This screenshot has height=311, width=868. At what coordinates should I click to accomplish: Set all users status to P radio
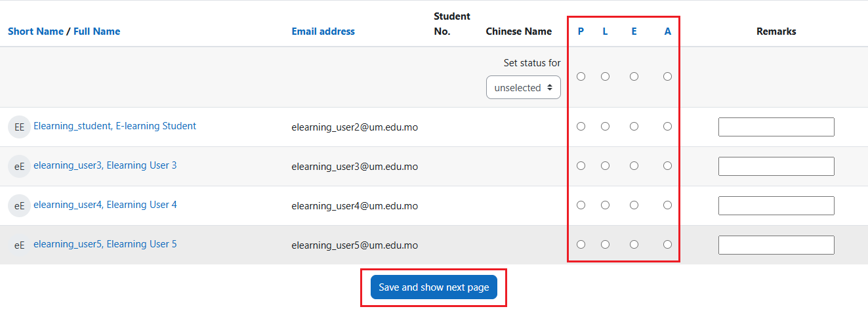coord(581,76)
